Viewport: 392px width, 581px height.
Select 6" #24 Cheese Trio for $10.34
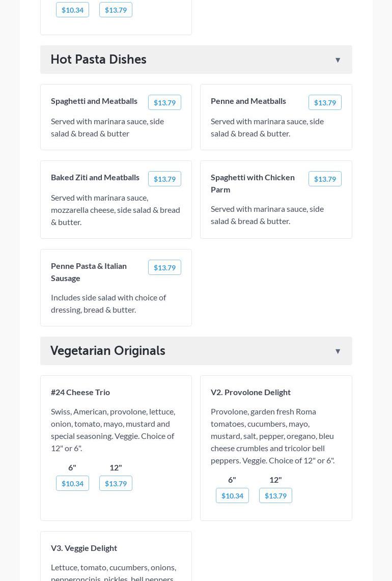72,483
